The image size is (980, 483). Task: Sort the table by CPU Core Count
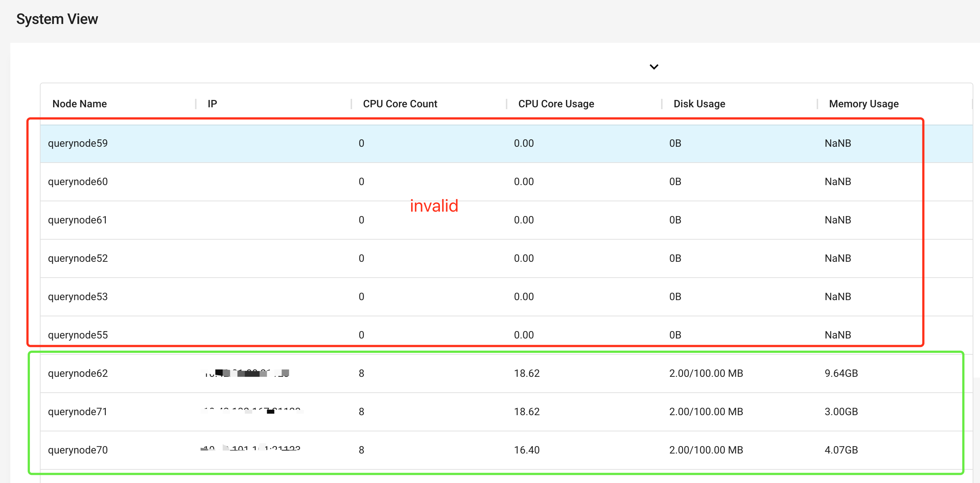click(x=400, y=104)
